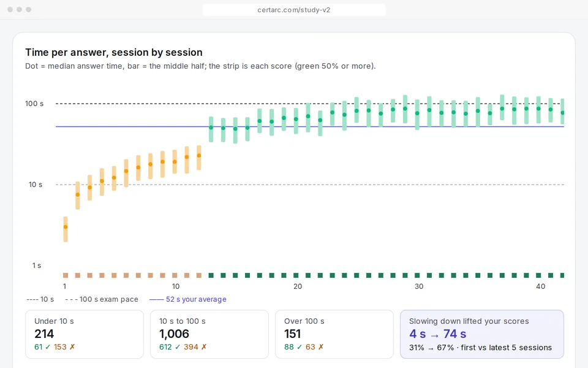Click the "Time per answer, session by session" heading

pos(114,52)
